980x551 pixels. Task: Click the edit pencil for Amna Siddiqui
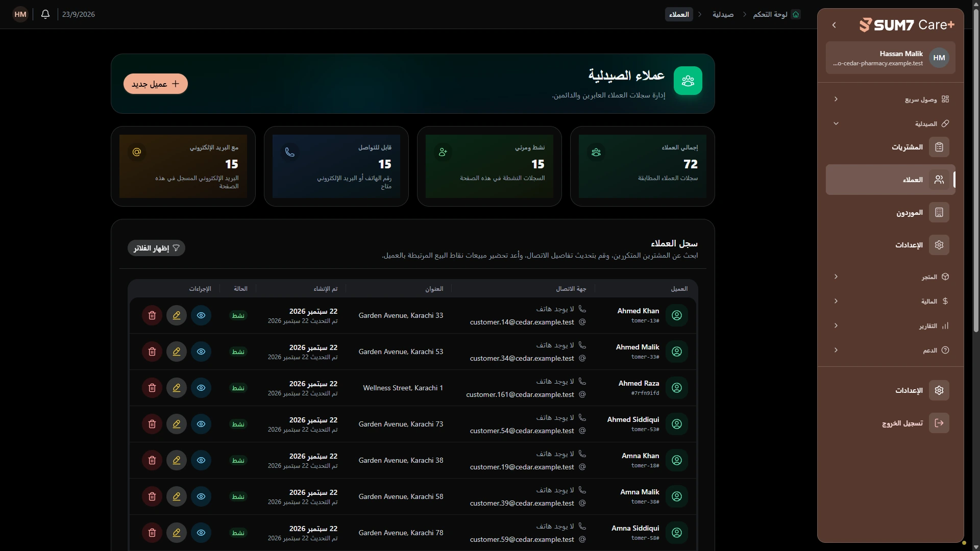tap(177, 533)
